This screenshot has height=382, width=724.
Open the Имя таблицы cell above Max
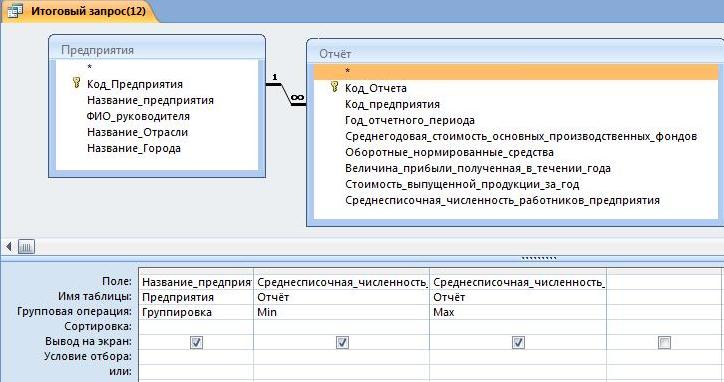tap(518, 297)
